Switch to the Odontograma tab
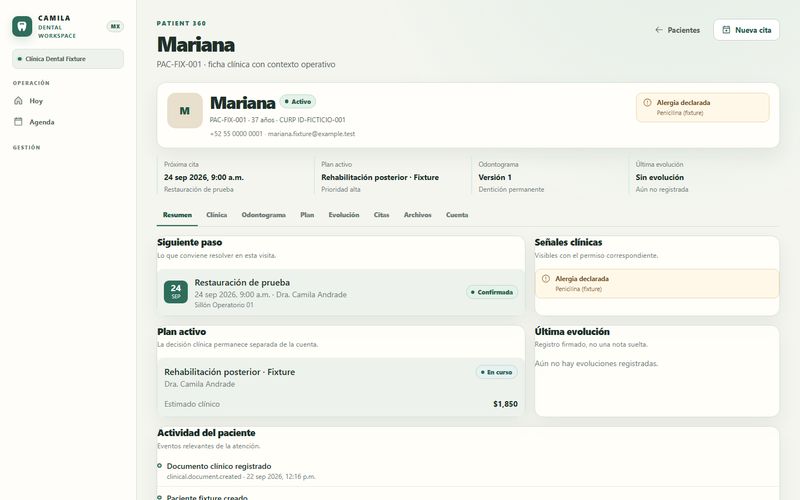This screenshot has height=500, width=800. (x=264, y=215)
